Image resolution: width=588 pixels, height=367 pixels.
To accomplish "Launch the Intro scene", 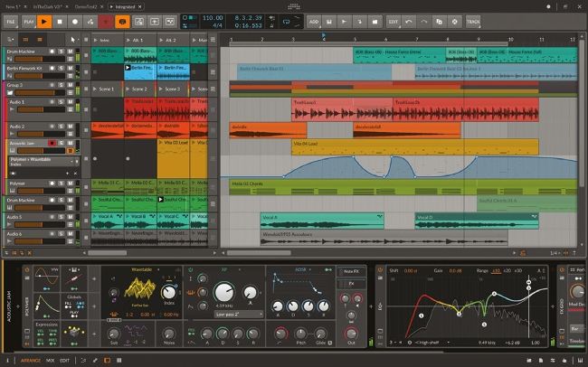I will click(x=95, y=40).
